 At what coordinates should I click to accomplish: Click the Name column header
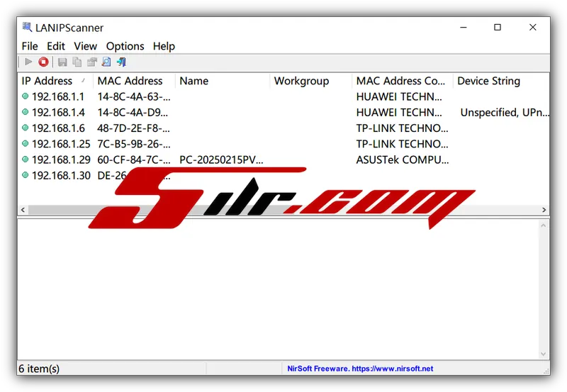pos(223,81)
